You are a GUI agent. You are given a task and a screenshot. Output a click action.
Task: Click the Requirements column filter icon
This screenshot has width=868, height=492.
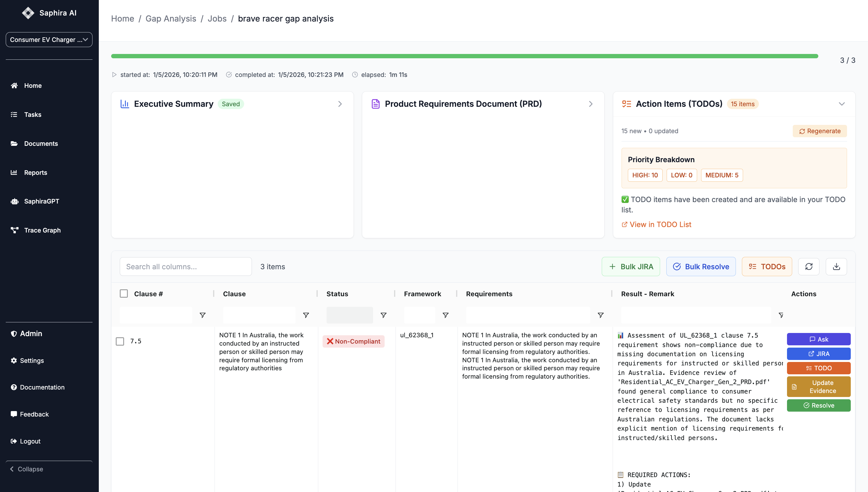(600, 315)
